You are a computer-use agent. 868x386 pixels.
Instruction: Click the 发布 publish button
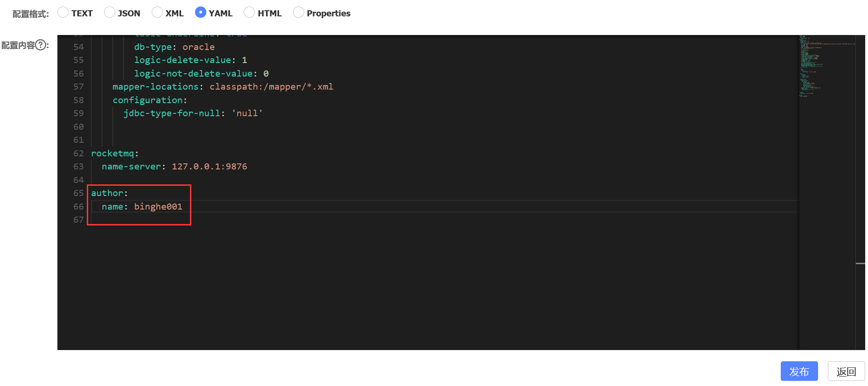[799, 371]
